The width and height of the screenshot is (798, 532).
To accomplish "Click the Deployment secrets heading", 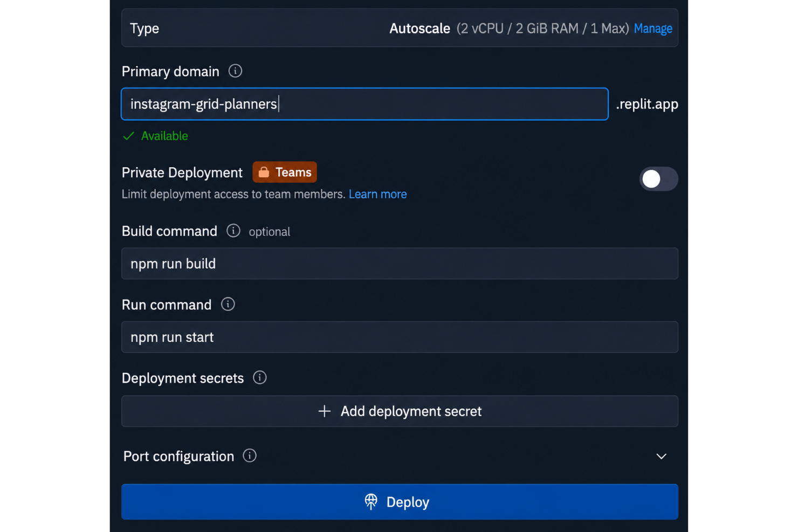I will (182, 378).
